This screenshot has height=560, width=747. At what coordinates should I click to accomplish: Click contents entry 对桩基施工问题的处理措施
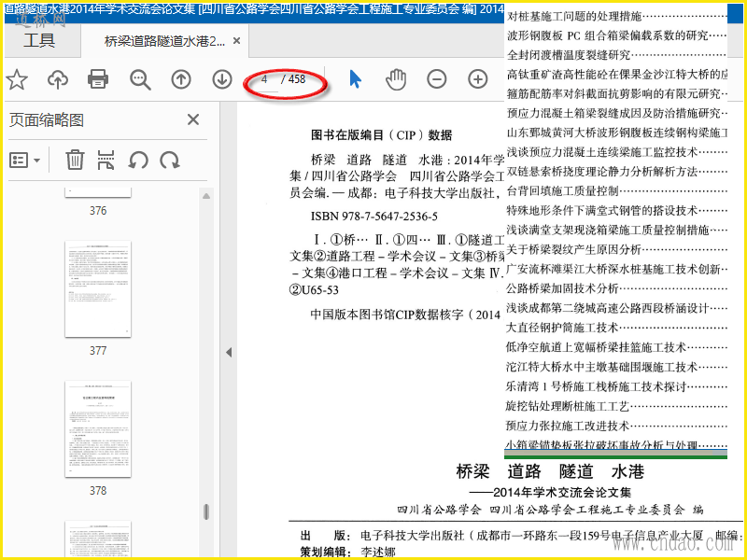coord(574,17)
